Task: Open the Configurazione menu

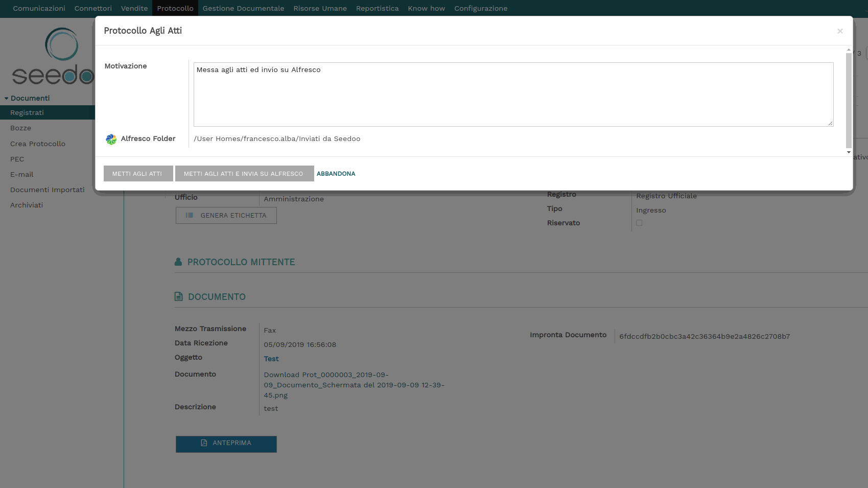Action: pos(481,8)
